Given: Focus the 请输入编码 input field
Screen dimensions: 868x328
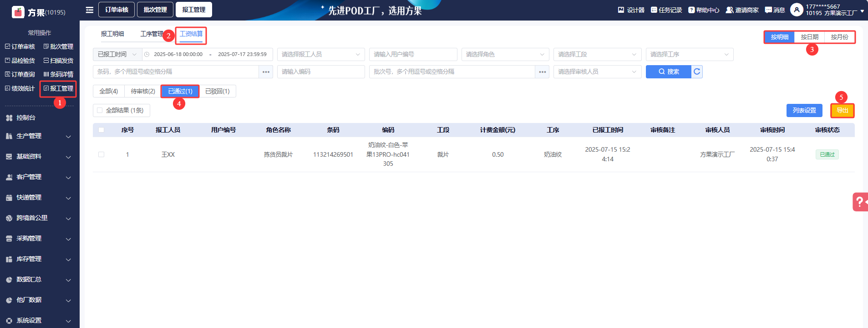Looking at the screenshot, I should click(x=321, y=72).
